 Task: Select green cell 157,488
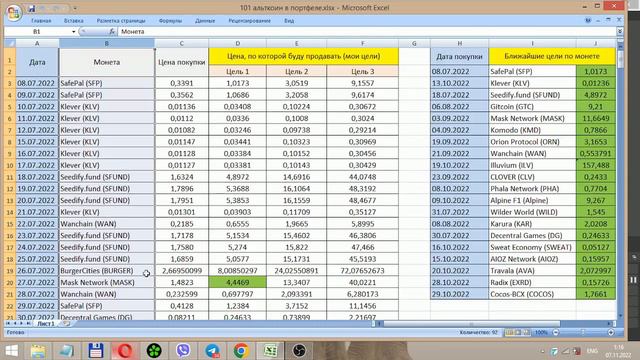pos(596,165)
